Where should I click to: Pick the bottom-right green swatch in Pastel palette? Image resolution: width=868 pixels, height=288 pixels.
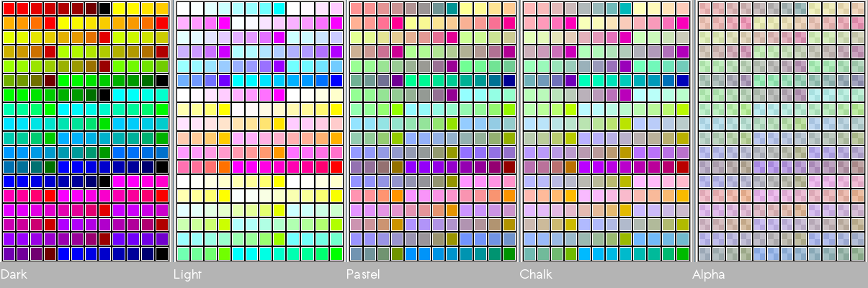coord(509,253)
